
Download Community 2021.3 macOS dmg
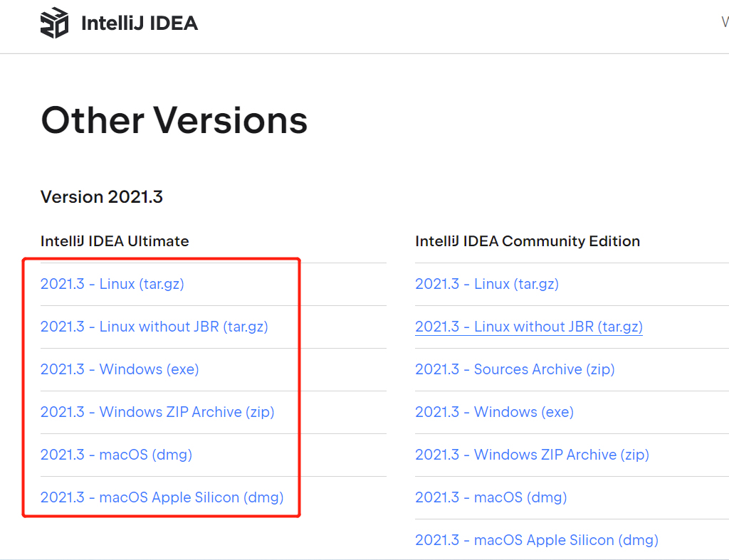click(491, 497)
